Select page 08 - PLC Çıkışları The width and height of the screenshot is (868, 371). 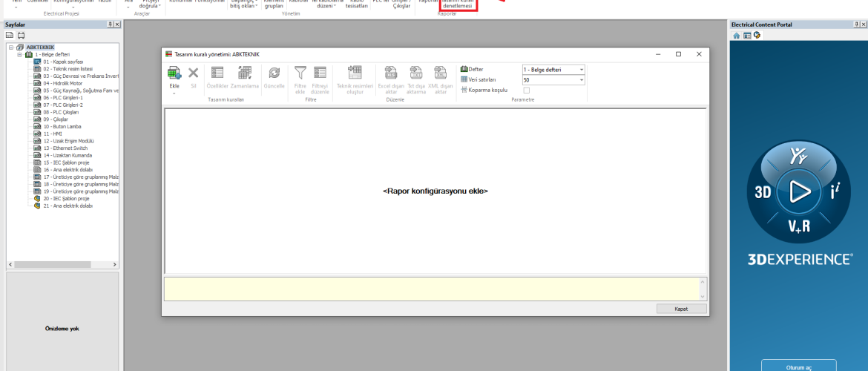(x=62, y=112)
